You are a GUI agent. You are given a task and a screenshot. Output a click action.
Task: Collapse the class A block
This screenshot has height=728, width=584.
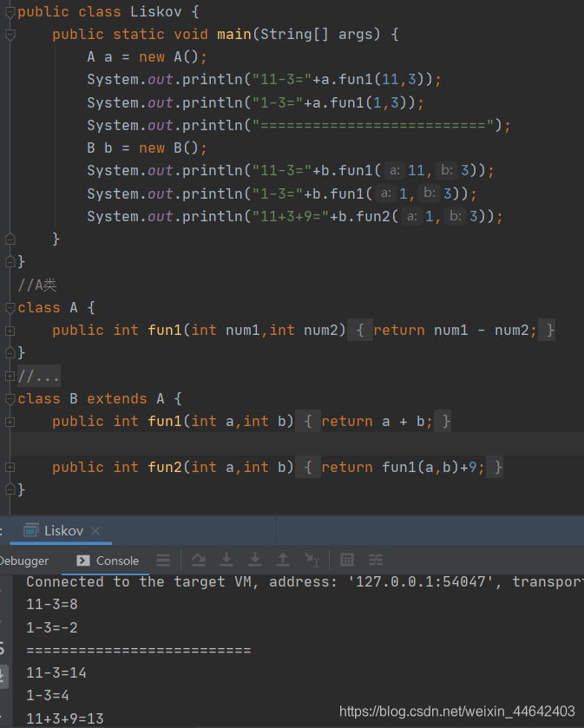pos(10,307)
